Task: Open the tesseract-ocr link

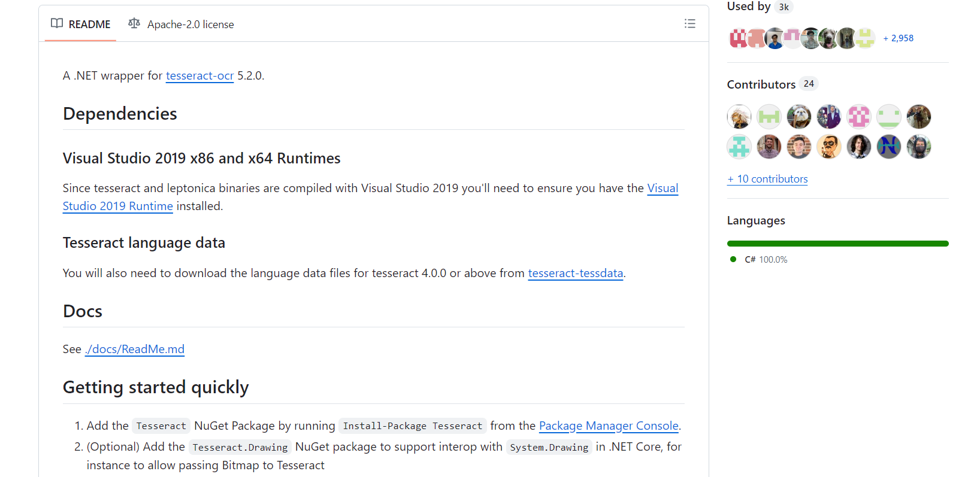Action: [199, 76]
